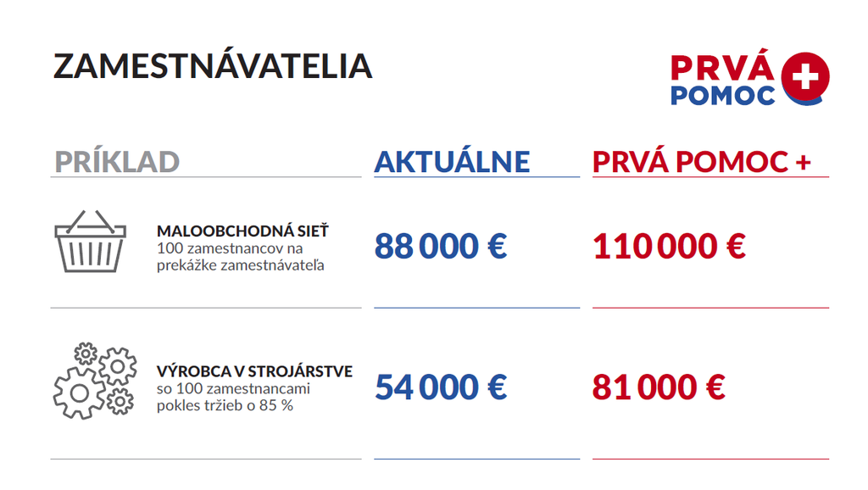Click the blue POMOC word in logo
This screenshot has width=868, height=490.
(x=722, y=95)
